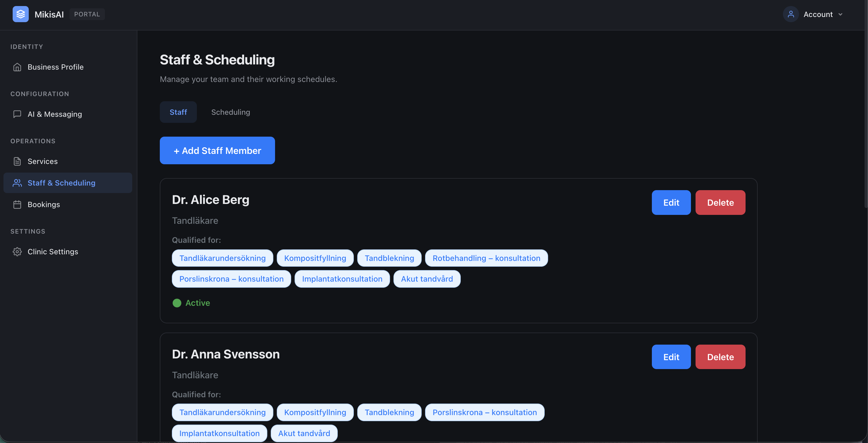
Task: Click the Account user avatar icon
Action: (x=790, y=14)
